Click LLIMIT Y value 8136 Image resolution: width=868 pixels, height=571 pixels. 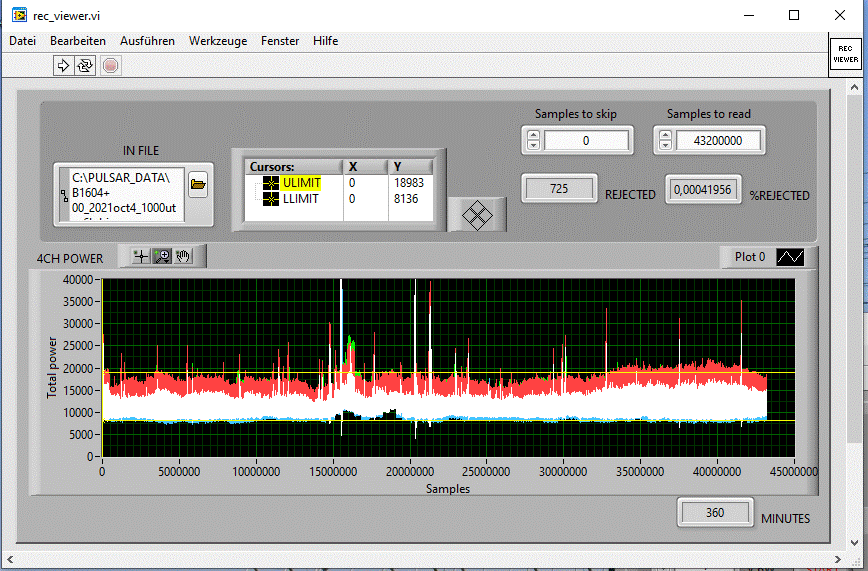406,199
